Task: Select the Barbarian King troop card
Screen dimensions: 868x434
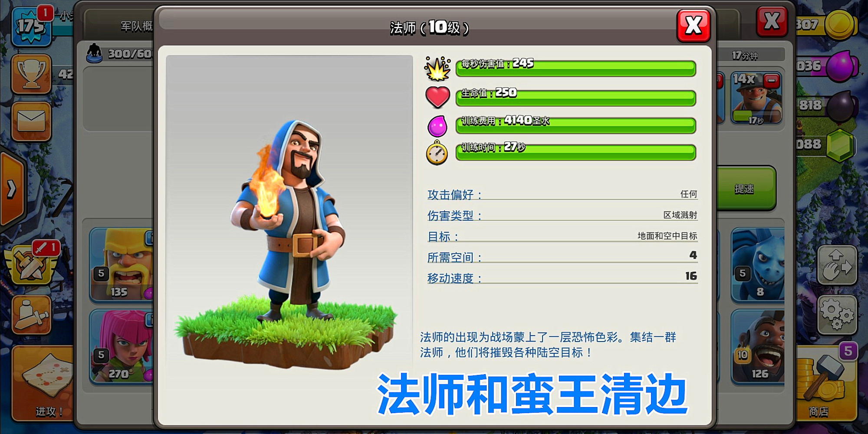Action: (122, 265)
